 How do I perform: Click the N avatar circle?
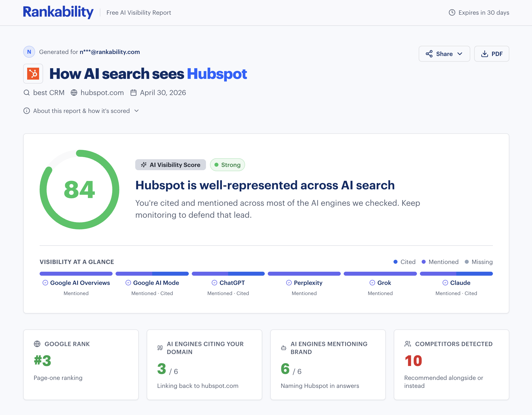pyautogui.click(x=29, y=52)
